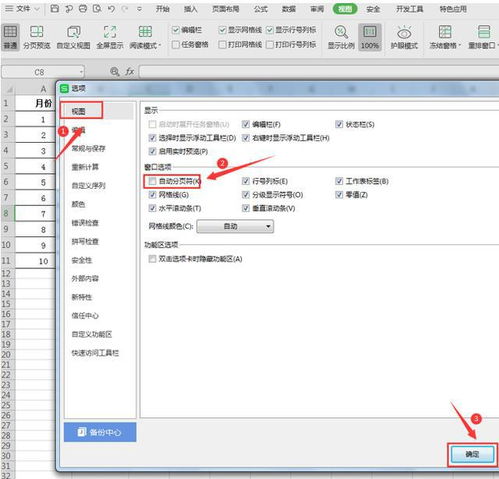Uncheck 编辑栏(F) in options dialog
499x479 pixels.
(246, 124)
